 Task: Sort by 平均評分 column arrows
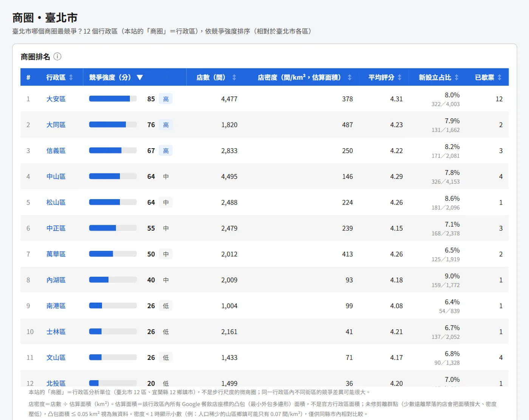399,77
